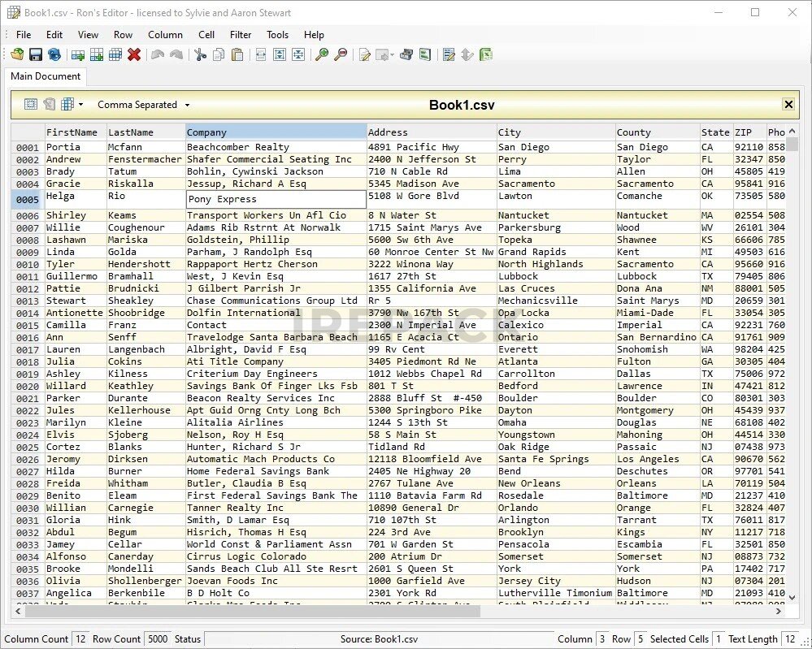Click the zoom in magnifier icon
The width and height of the screenshot is (812, 649).
coord(322,55)
